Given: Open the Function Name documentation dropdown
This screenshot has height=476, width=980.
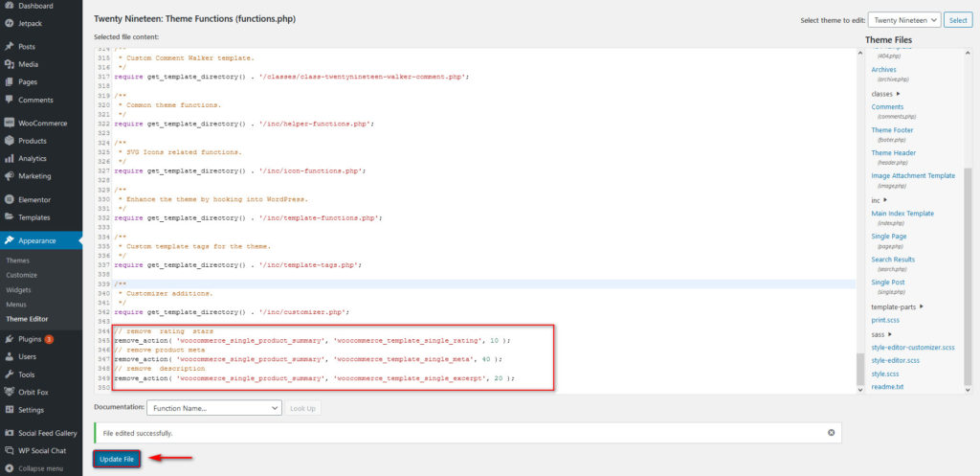Looking at the screenshot, I should click(x=214, y=408).
